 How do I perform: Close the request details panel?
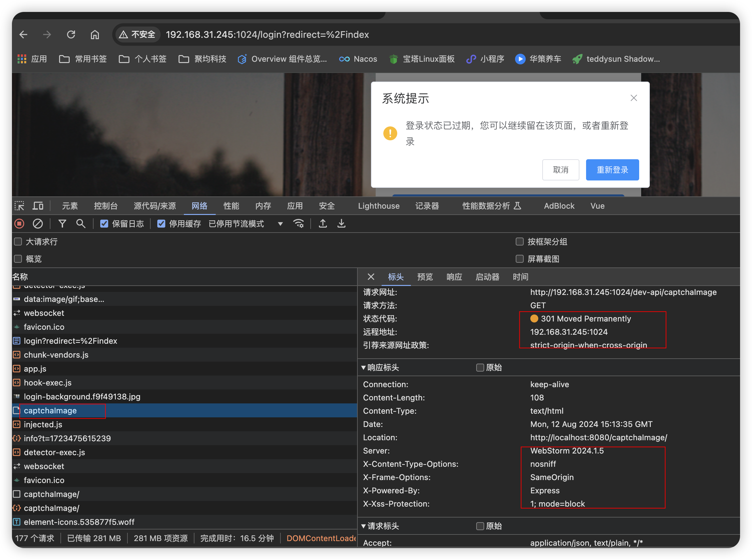pyautogui.click(x=371, y=277)
